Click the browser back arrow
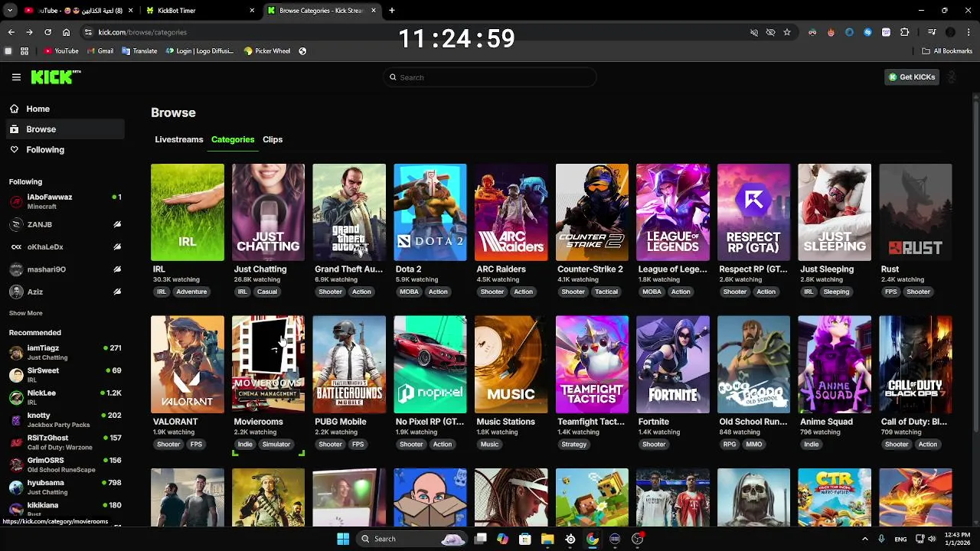The width and height of the screenshot is (980, 551). tap(11, 32)
